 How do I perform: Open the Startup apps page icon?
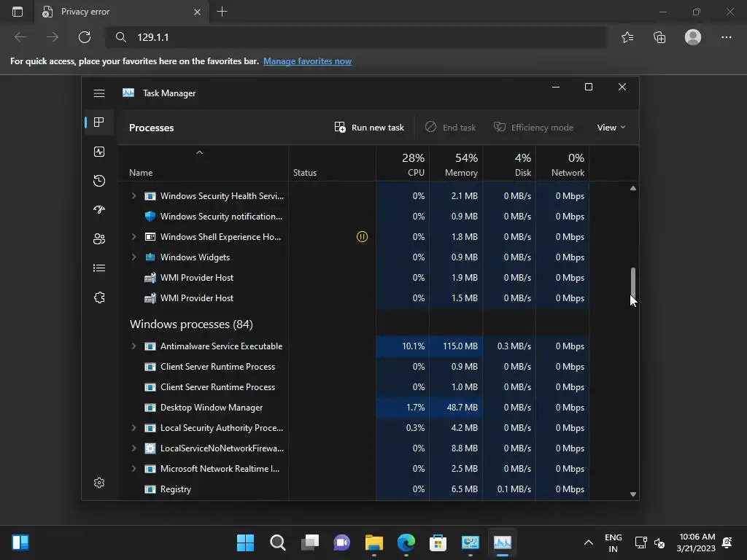point(99,210)
